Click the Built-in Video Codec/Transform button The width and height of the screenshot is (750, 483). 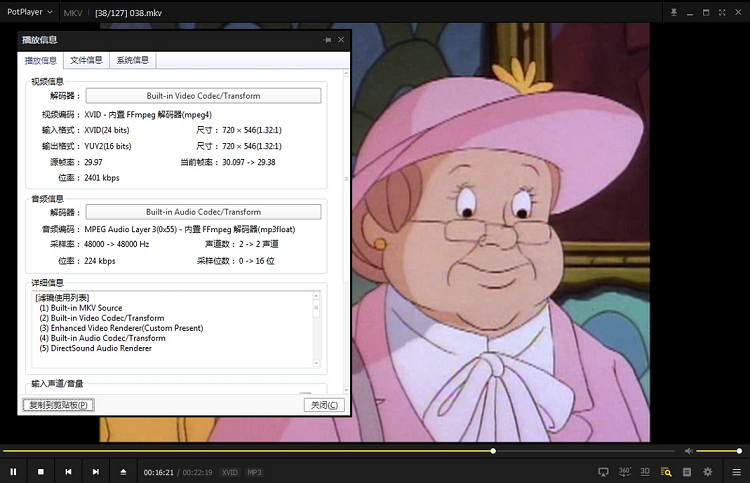(x=203, y=96)
